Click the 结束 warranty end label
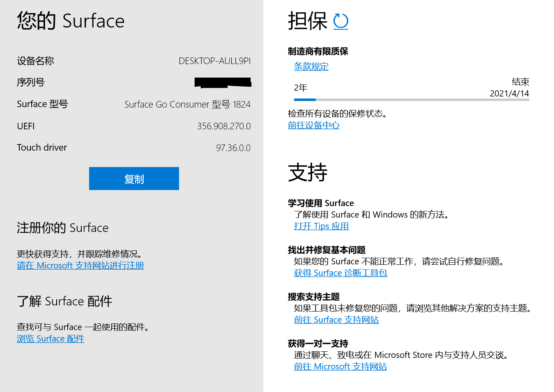 (520, 82)
